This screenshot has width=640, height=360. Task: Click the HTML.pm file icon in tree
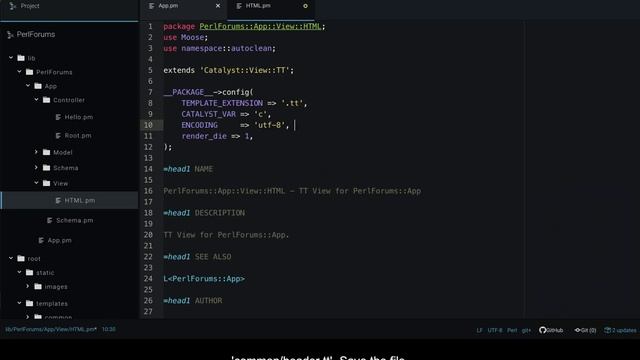coord(58,200)
